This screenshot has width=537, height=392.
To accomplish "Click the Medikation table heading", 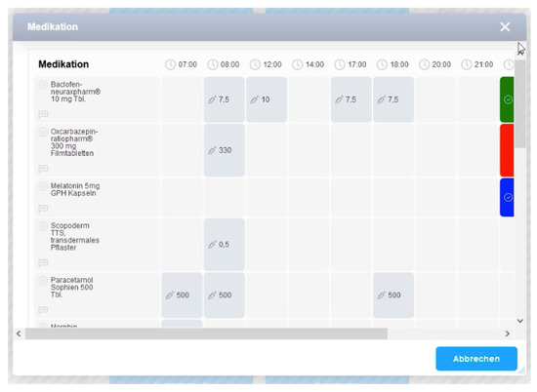I will (x=63, y=64).
